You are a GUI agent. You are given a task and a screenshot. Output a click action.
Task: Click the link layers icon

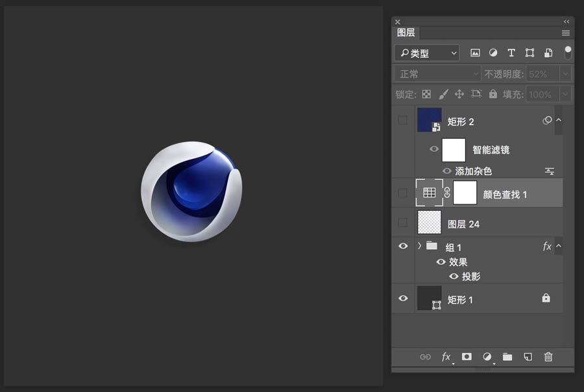[x=426, y=357]
